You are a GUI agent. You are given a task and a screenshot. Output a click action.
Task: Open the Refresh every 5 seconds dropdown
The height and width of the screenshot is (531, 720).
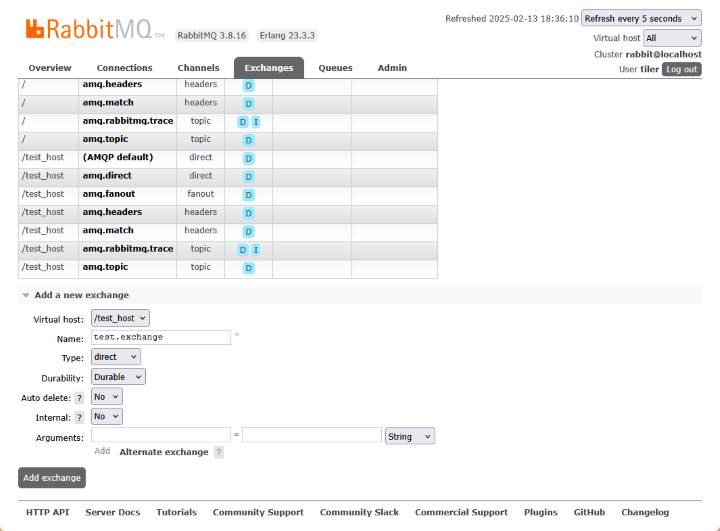(x=641, y=19)
